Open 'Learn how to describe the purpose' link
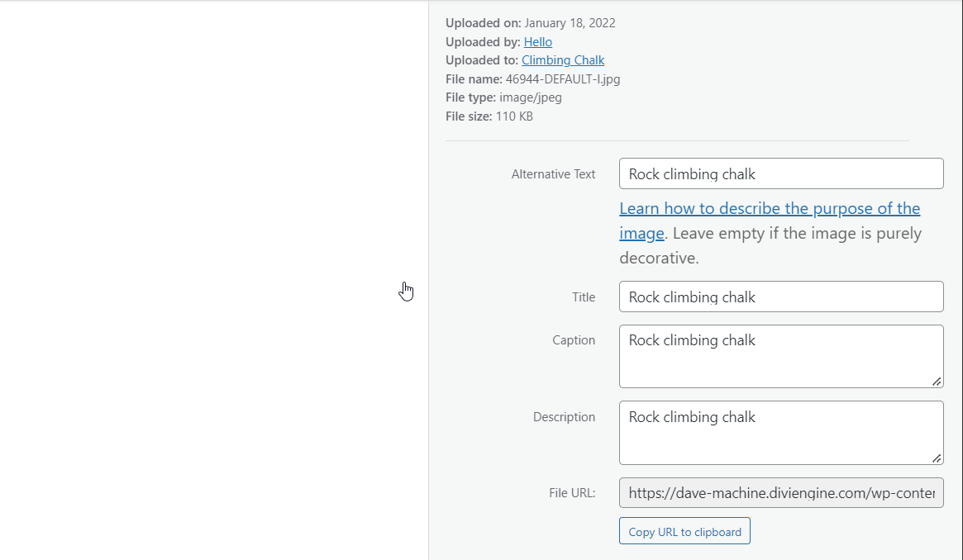963x560 pixels. [769, 209]
